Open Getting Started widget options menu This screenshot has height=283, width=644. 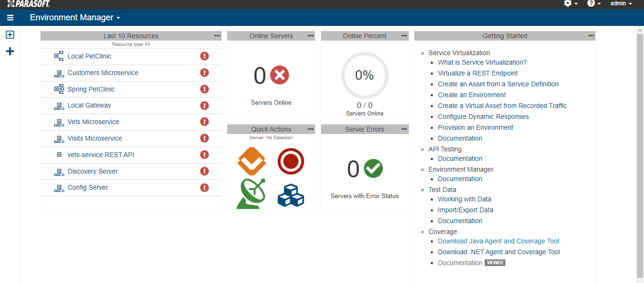(x=591, y=35)
